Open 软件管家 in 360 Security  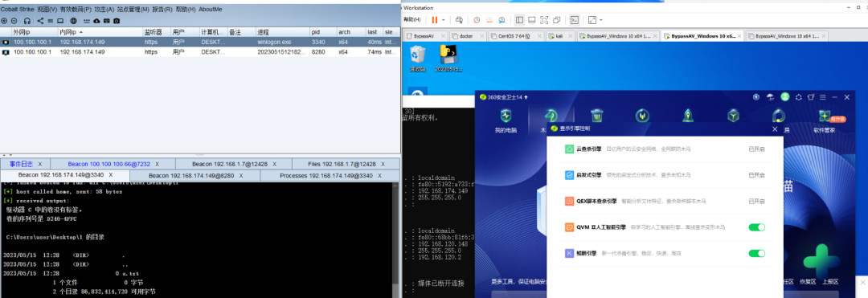(825, 121)
